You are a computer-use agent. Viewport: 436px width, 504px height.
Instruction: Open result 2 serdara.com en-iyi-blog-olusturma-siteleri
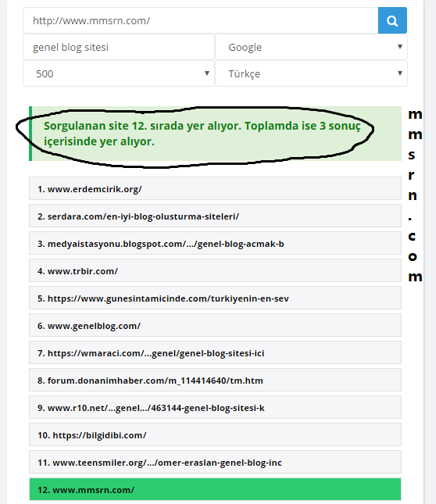coord(216,216)
